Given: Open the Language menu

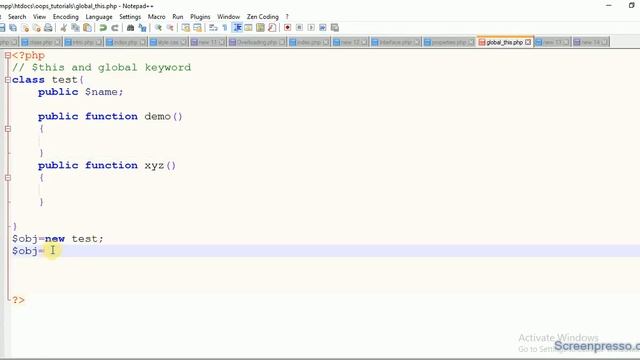Looking at the screenshot, I should click(99, 17).
